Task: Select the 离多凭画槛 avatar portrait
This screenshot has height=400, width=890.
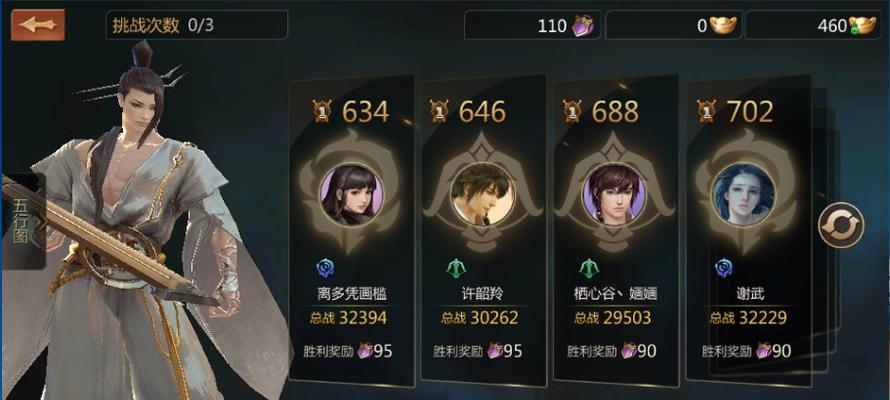Action: (351, 195)
